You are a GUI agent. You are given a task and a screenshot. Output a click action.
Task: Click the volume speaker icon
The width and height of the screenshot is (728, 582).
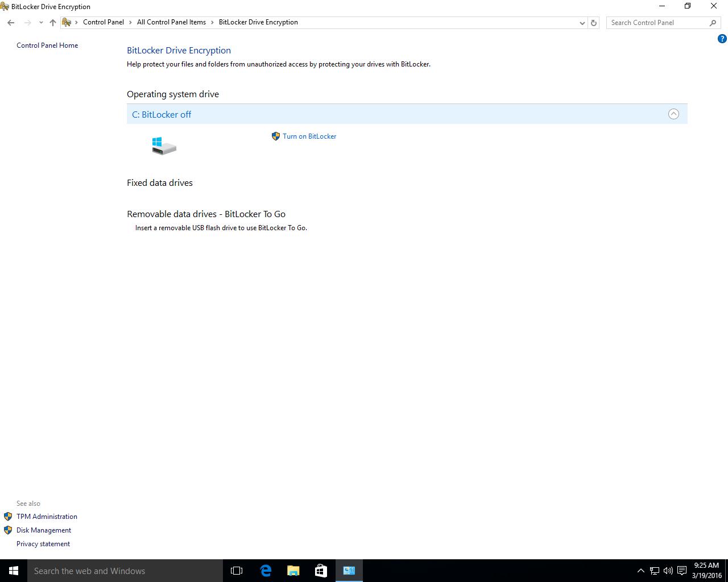click(668, 571)
